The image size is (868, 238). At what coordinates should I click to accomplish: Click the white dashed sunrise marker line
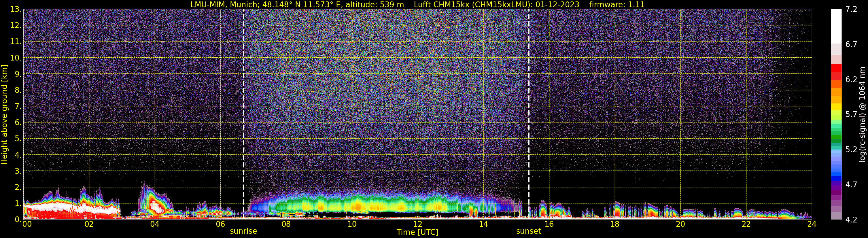pos(244,114)
